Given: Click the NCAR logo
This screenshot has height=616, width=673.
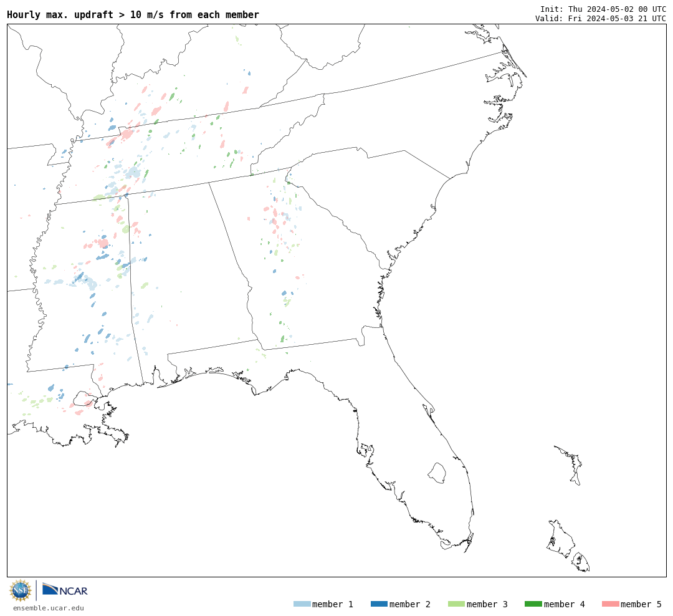Looking at the screenshot, I should [x=65, y=590].
